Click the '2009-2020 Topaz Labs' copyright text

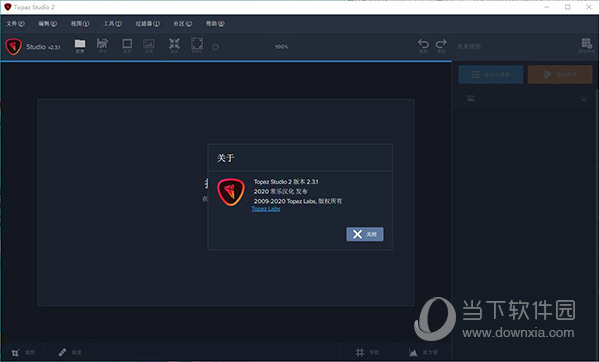tap(298, 201)
